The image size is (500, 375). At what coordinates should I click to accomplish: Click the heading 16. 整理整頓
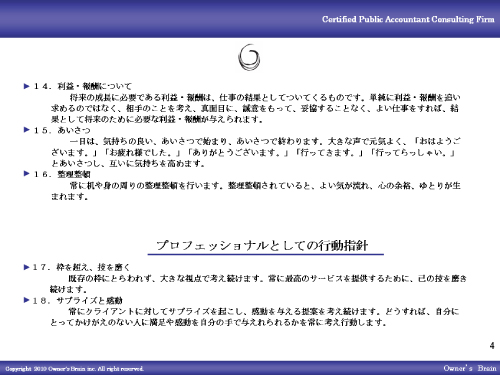tap(62, 174)
